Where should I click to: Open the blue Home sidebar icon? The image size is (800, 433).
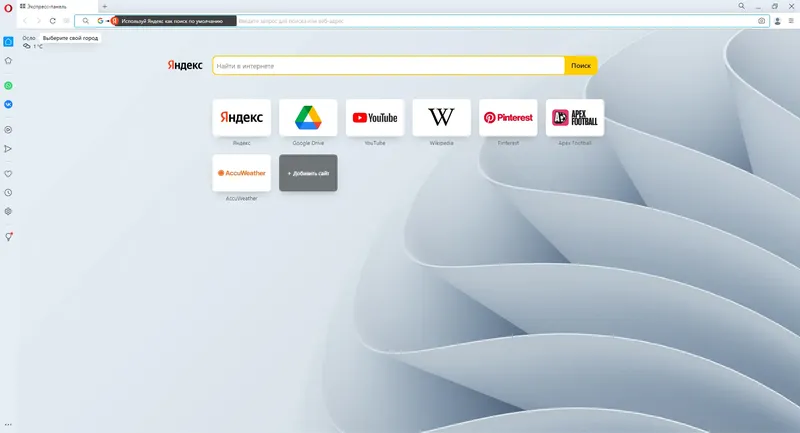[x=8, y=42]
